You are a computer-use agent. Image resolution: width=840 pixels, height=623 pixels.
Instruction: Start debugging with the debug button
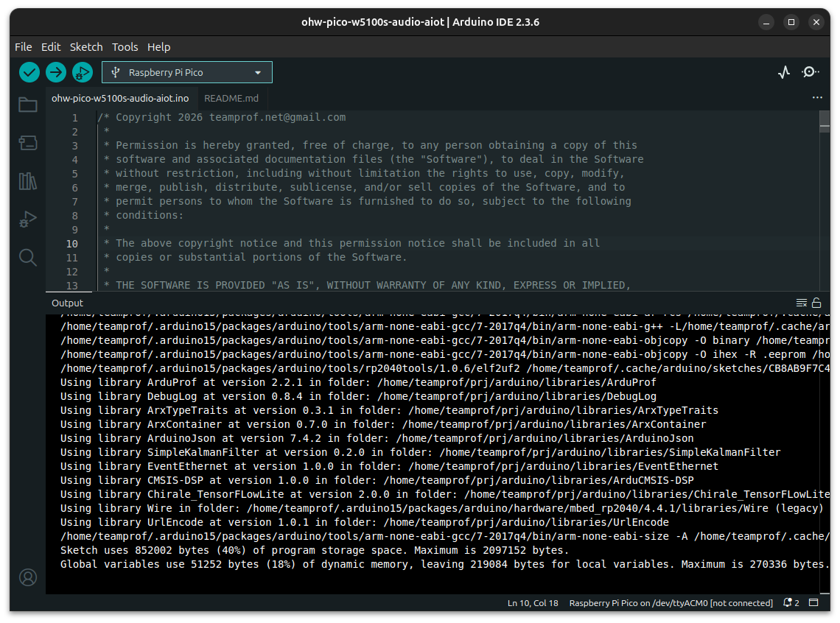[x=83, y=72]
